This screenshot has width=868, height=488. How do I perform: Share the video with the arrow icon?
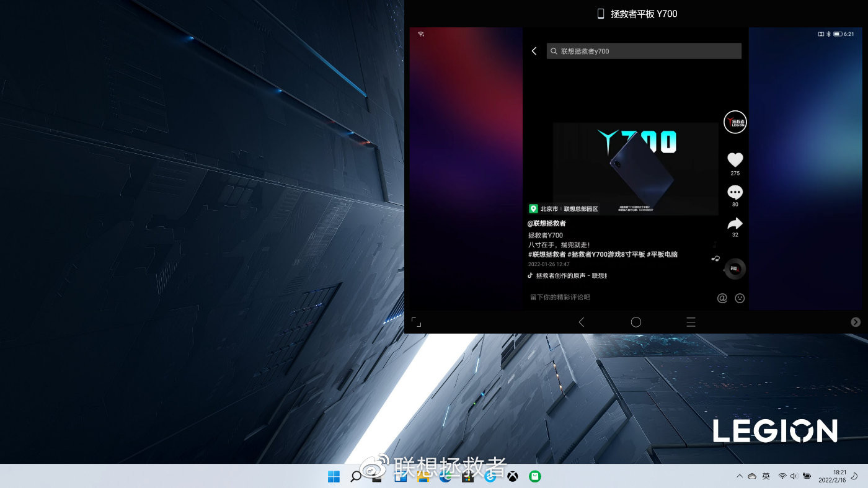[735, 223]
